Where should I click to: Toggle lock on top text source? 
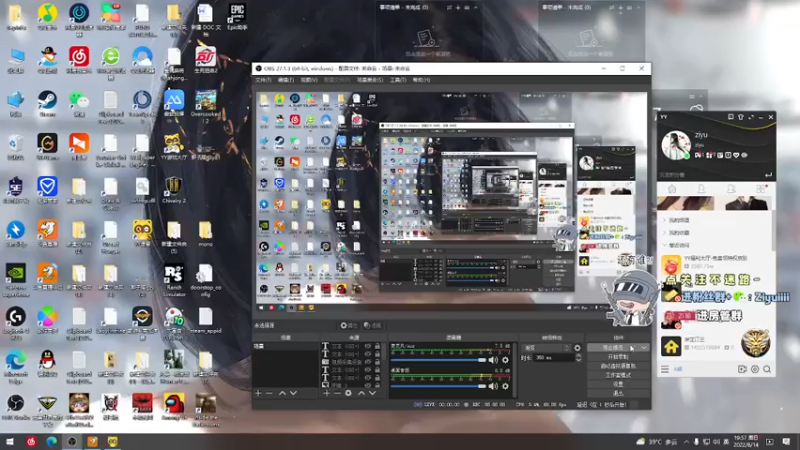tap(378, 346)
